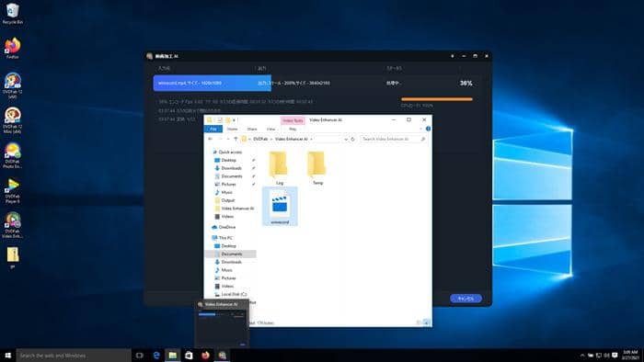Open the zip archive icon on the desktop
This screenshot has width=644, height=362.
point(12,257)
